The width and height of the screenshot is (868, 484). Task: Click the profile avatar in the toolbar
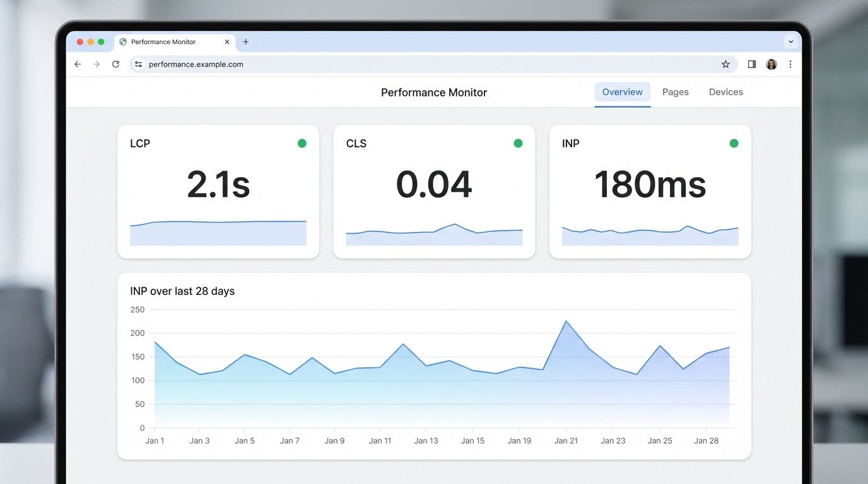point(771,64)
